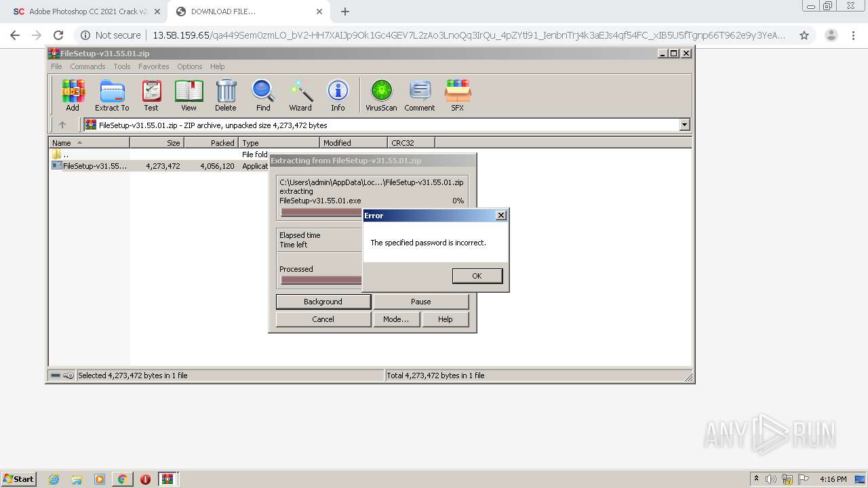Image resolution: width=868 pixels, height=488 pixels.
Task: Go up one folder level arrow
Action: (62, 125)
